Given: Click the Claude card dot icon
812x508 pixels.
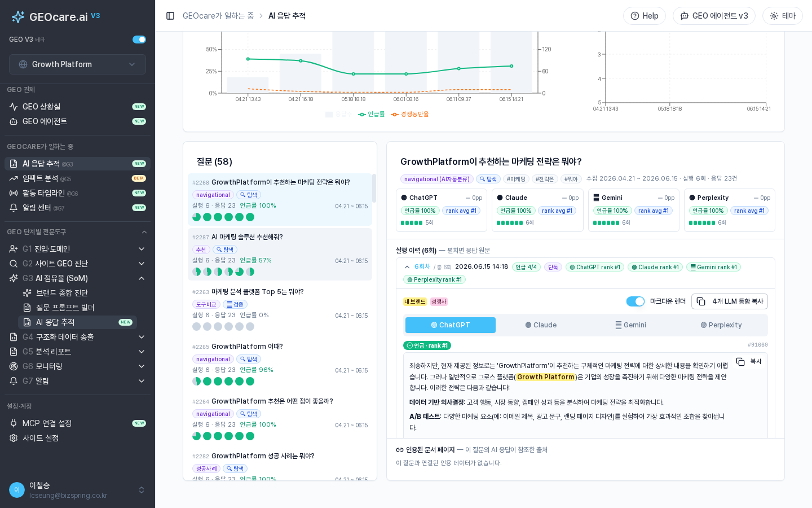Looking at the screenshot, I should point(500,198).
